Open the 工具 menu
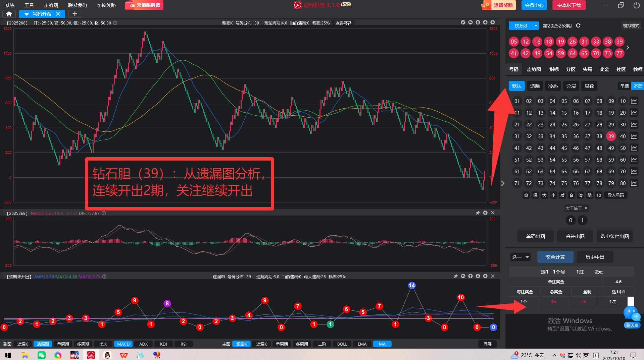The height and width of the screenshot is (360, 644). coord(29,5)
